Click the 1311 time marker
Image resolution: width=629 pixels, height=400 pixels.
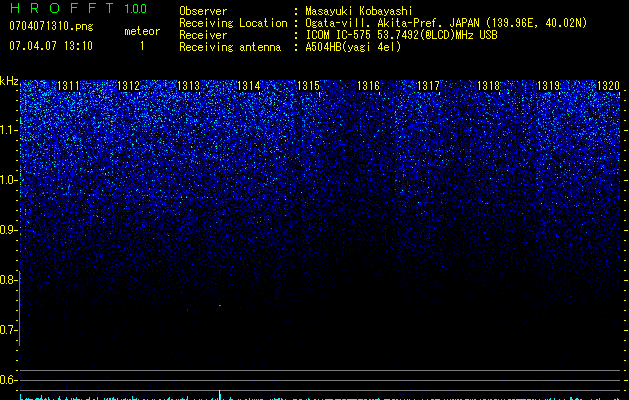point(69,86)
